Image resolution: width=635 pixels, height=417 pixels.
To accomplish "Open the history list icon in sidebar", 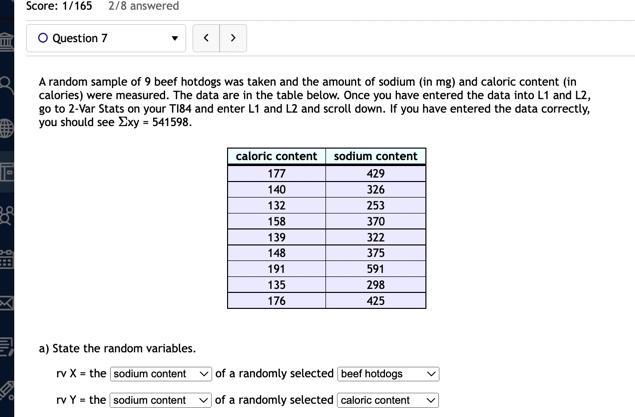I will 6,347.
